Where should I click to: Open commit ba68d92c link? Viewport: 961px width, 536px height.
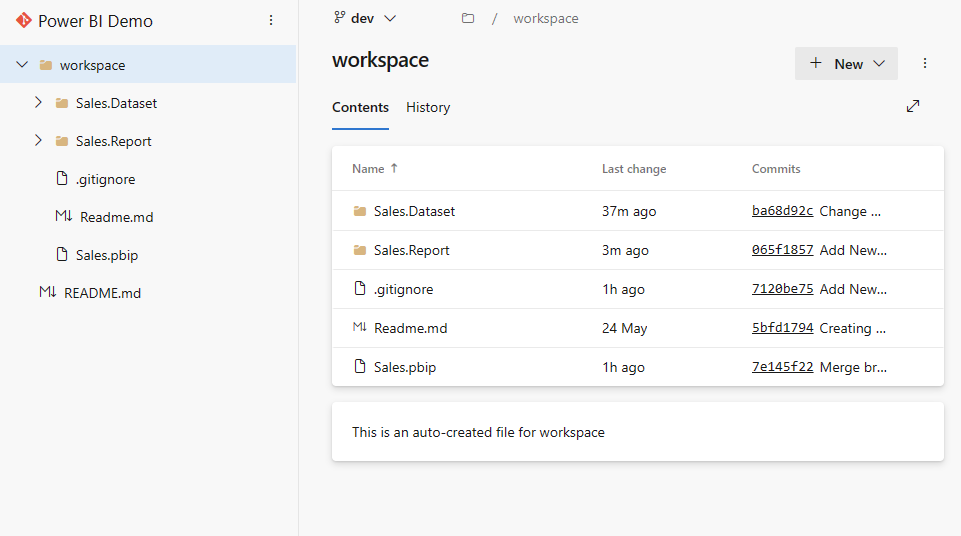pyautogui.click(x=783, y=211)
